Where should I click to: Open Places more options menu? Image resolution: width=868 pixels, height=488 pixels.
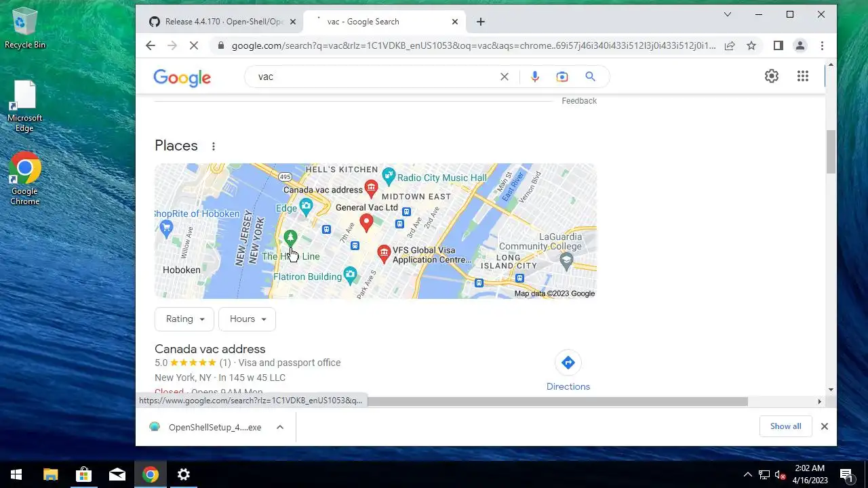214,146
